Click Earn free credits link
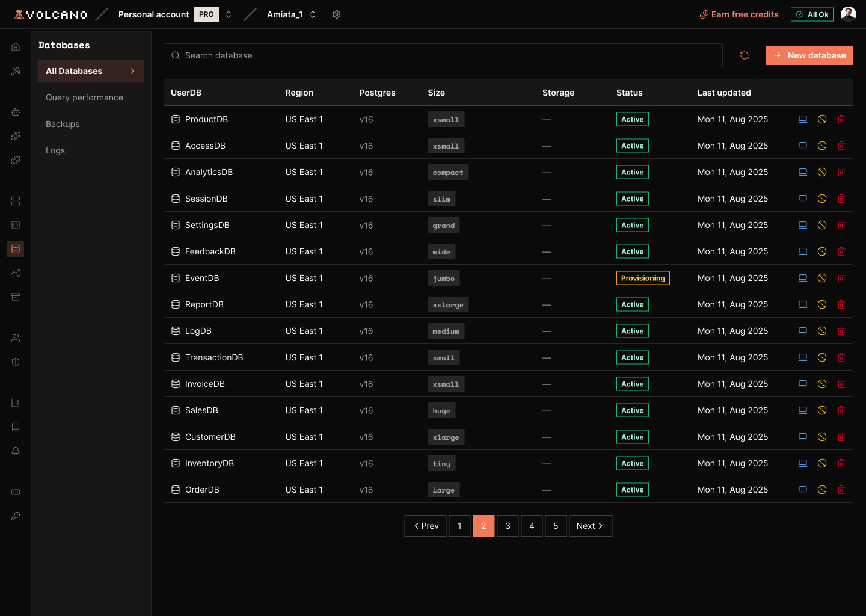866x616 pixels. [739, 14]
